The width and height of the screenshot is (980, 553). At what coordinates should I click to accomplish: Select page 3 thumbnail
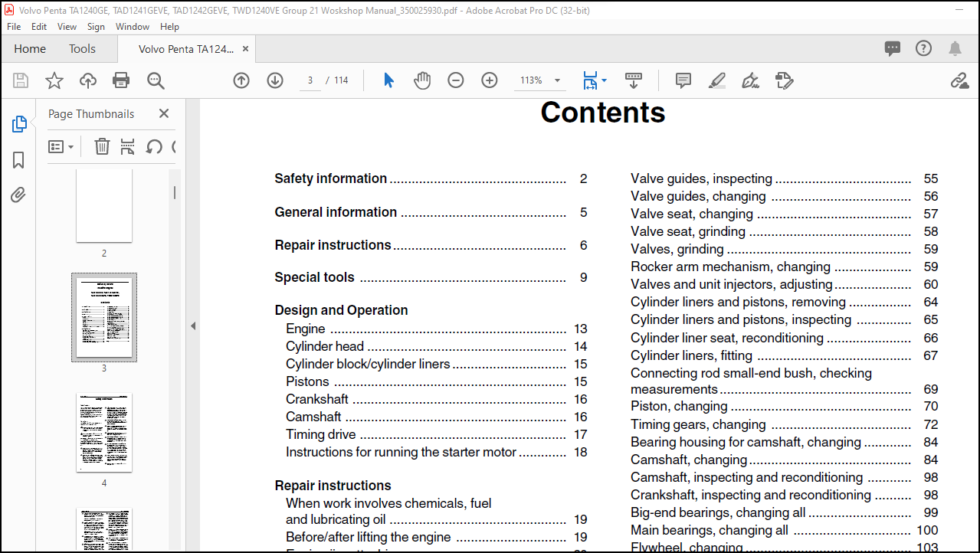[104, 317]
